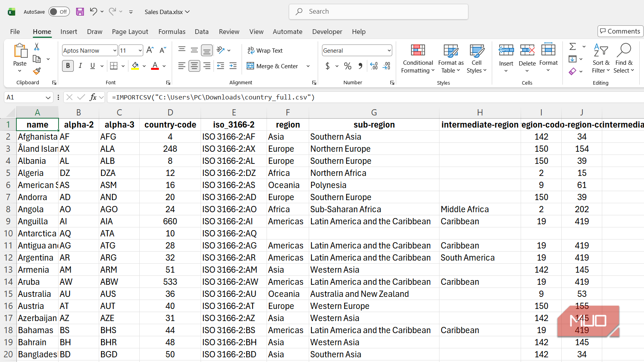Image resolution: width=644 pixels, height=362 pixels.
Task: Click the Save icon in title bar
Action: [80, 12]
